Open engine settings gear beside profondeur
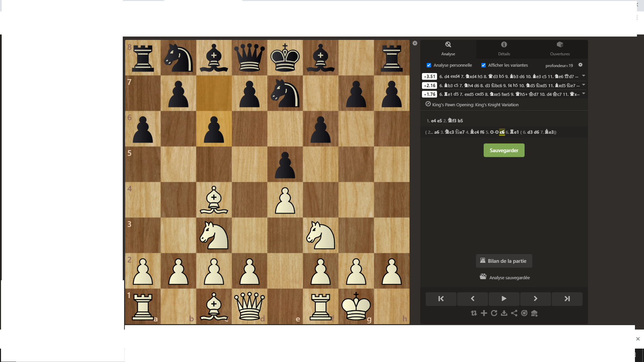This screenshot has height=362, width=644. click(580, 65)
